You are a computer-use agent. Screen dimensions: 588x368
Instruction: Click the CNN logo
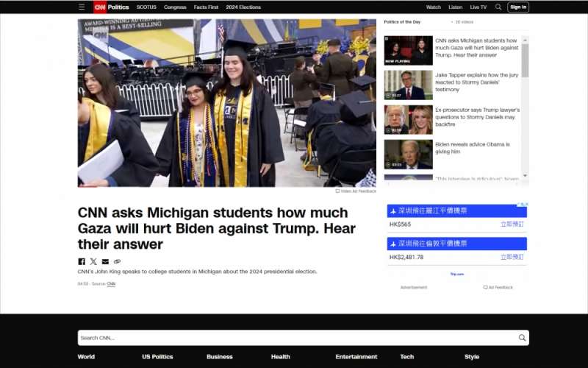coord(100,7)
